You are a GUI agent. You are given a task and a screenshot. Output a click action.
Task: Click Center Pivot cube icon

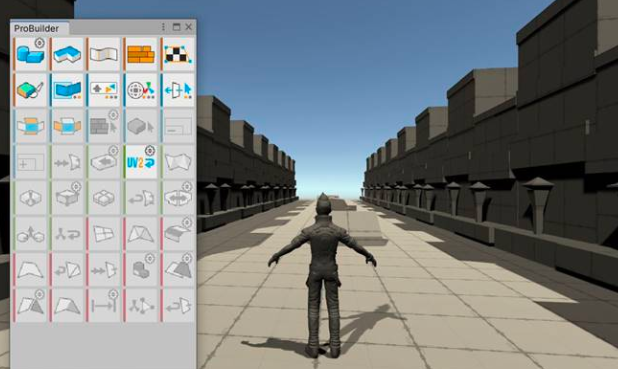coord(31,198)
